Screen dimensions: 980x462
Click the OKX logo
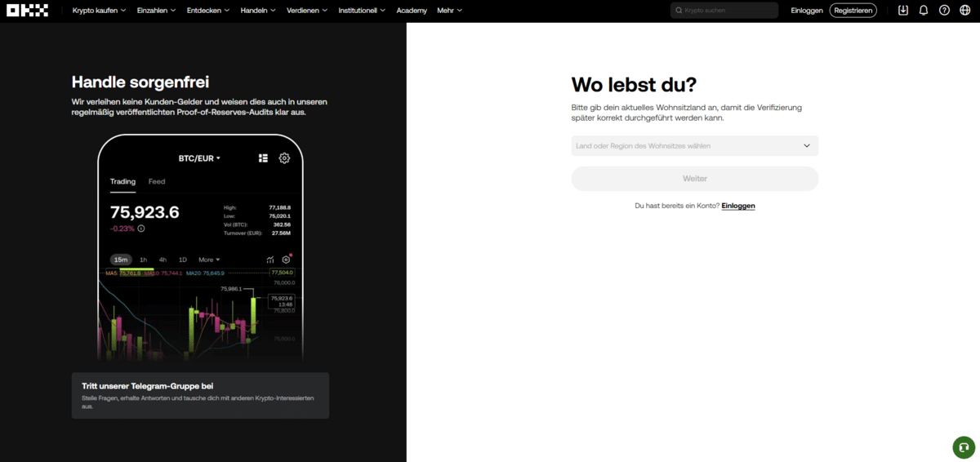27,11
